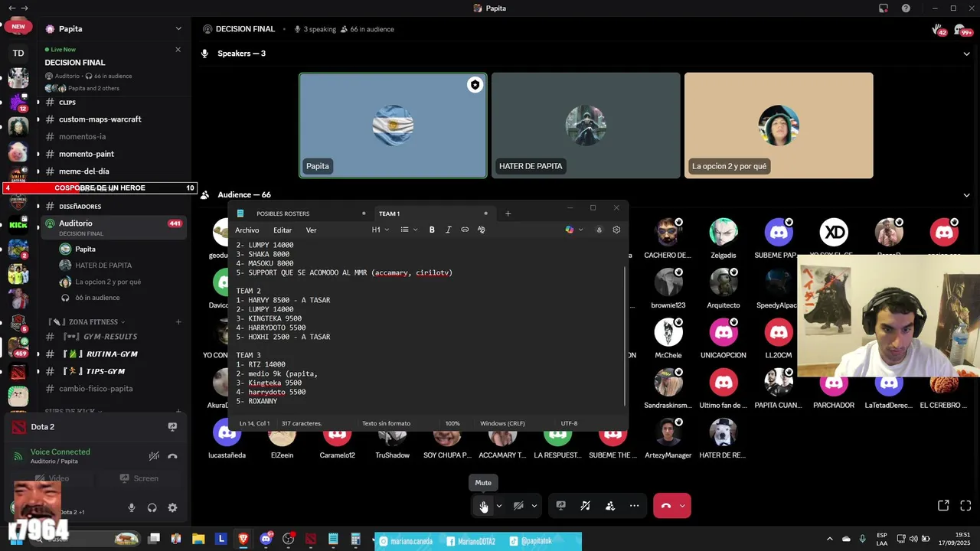The width and height of the screenshot is (980, 551).
Task: Collapse the Speakers section chevron
Action: (966, 54)
